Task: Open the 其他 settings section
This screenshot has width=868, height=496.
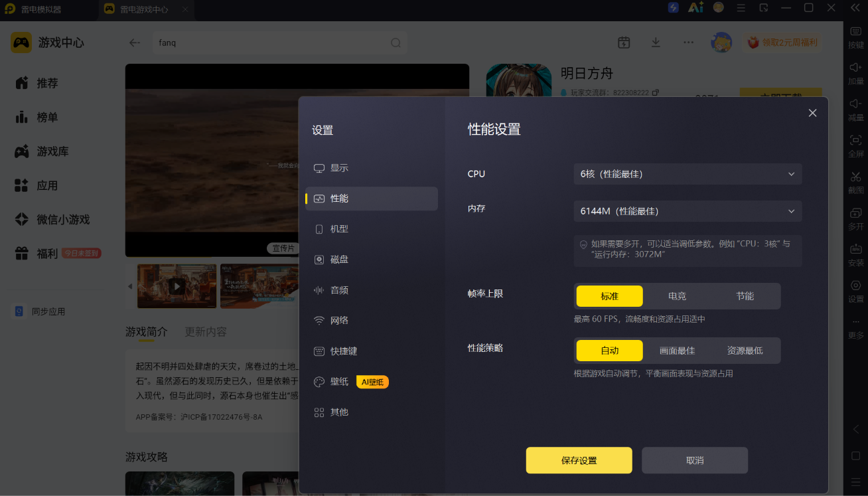Action: tap(372, 412)
